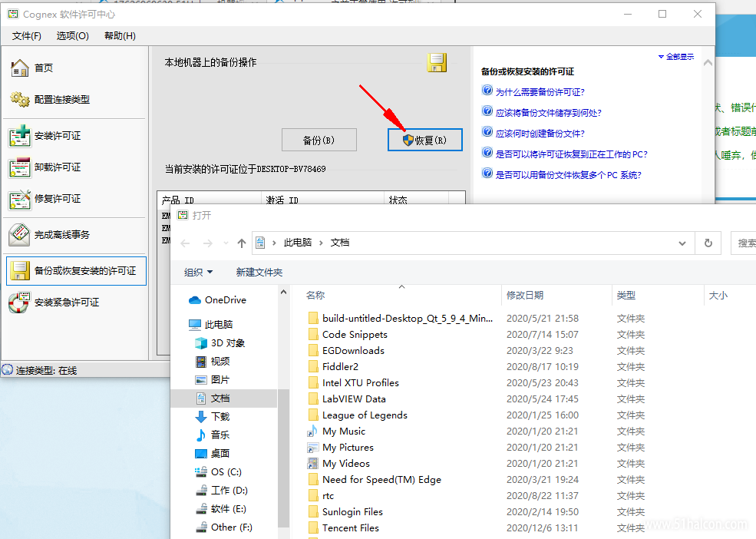
Task: Click the 配置连接类型 gears icon
Action: pos(20,99)
